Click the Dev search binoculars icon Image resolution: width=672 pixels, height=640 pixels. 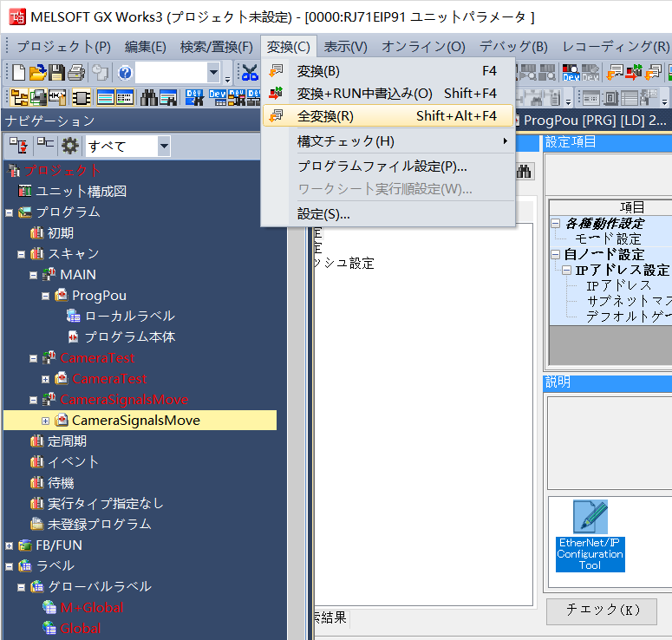194,98
